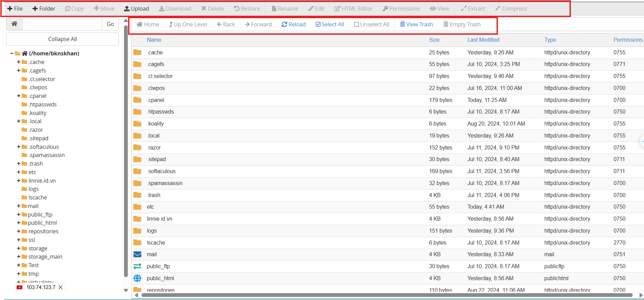Click the public_html globe icon
Screen dimensions: 644x300
click(137, 278)
